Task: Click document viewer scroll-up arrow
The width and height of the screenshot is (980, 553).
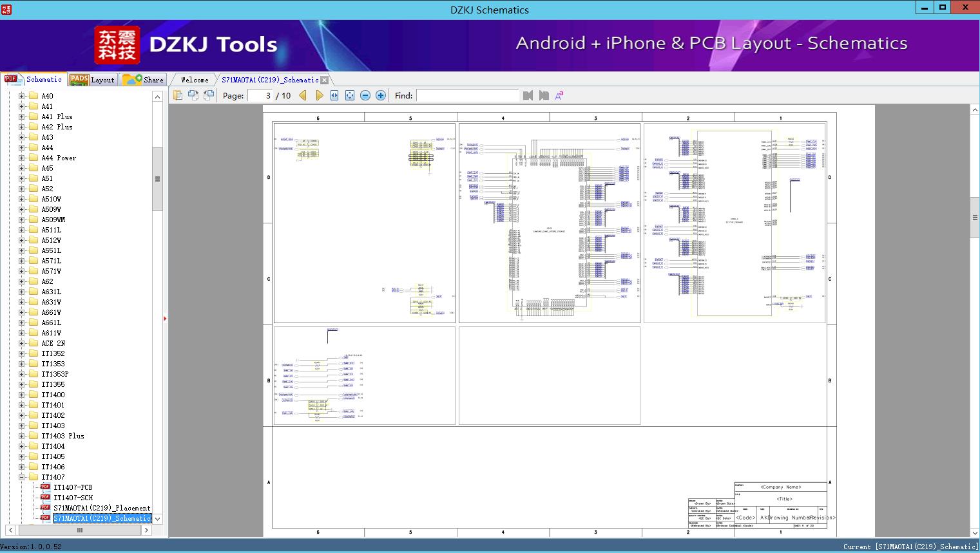Action: pos(975,110)
